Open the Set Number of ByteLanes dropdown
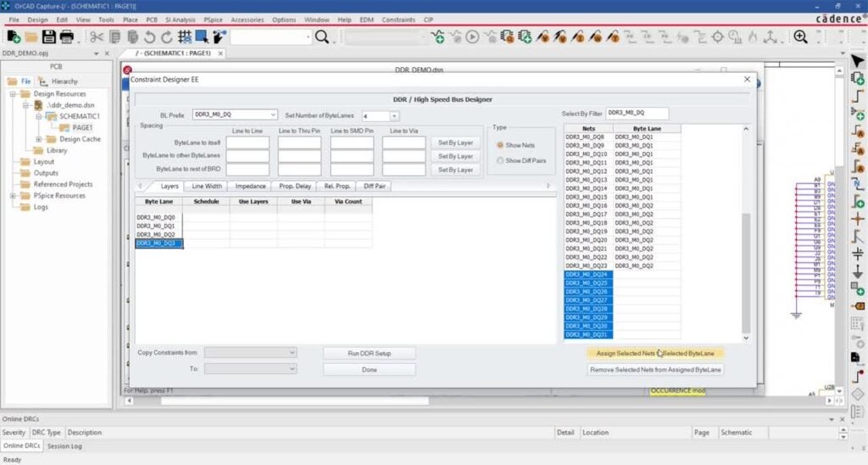The height and width of the screenshot is (465, 868). [393, 116]
